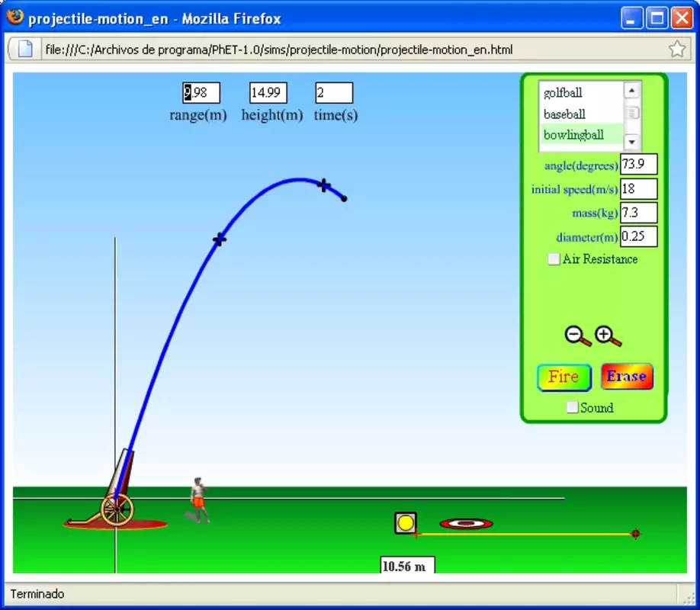Click the cannon wheel
This screenshot has height=610, width=700.
(x=117, y=509)
